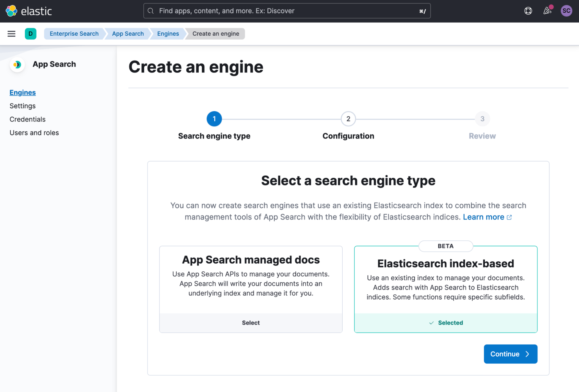This screenshot has width=579, height=392.
Task: Click the user avatar icon
Action: pyautogui.click(x=566, y=10)
